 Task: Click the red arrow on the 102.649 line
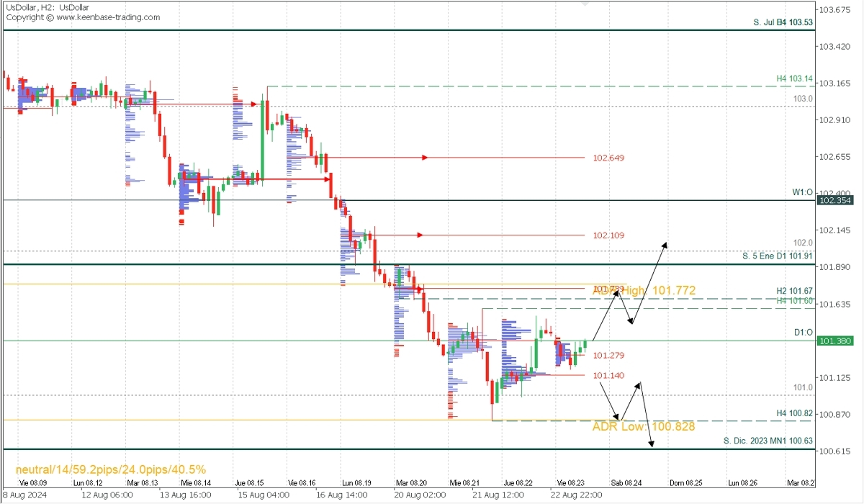(x=426, y=157)
